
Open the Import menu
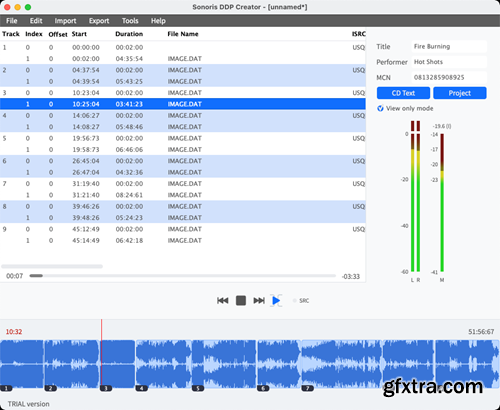click(65, 21)
